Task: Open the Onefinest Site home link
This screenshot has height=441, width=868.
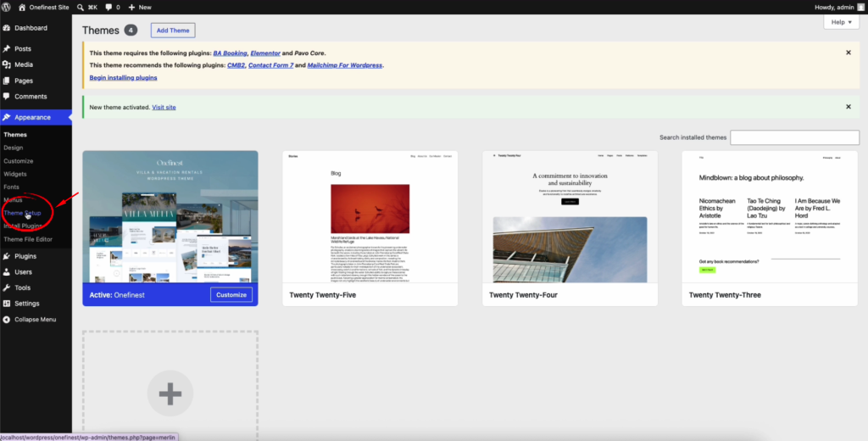Action: click(44, 7)
